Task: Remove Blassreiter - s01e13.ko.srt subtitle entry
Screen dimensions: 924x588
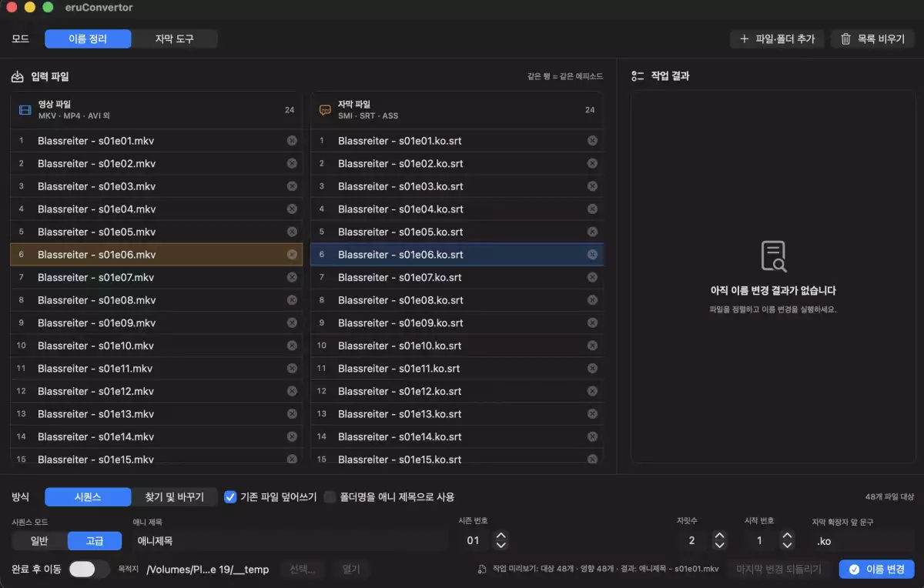Action: 592,414
